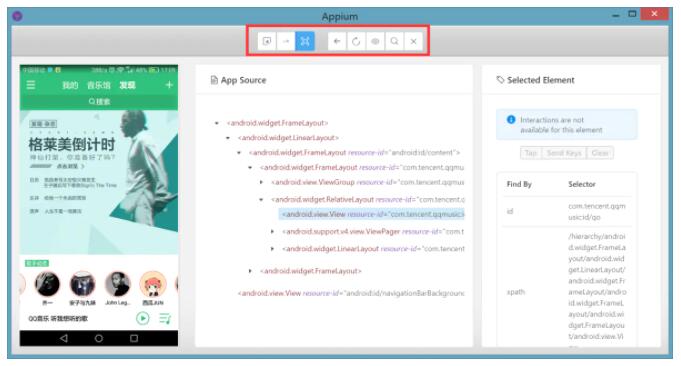Expand the last android.widget.FrameLayout node
The height and width of the screenshot is (366, 681).
(x=250, y=271)
